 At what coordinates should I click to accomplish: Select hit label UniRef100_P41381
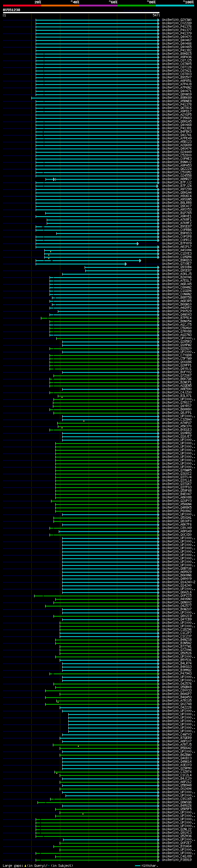pyautogui.click(x=177, y=128)
